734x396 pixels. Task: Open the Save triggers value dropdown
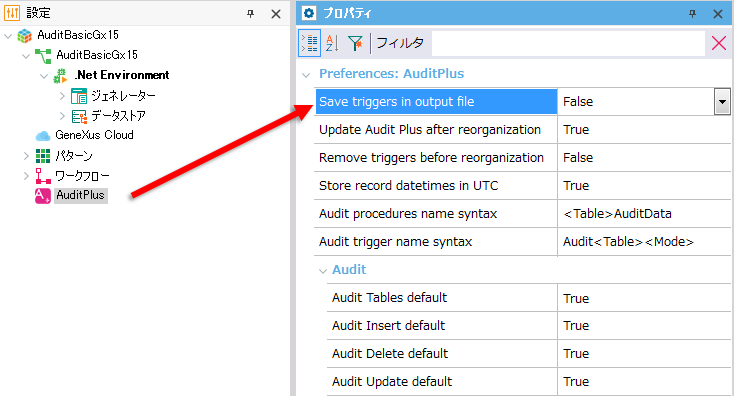click(722, 102)
